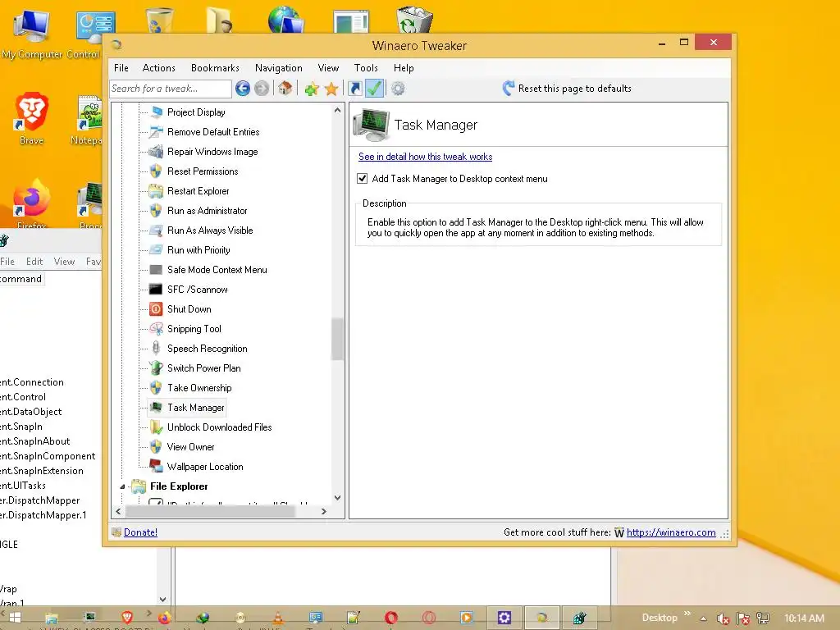Click Reset this page to defaults
840x630 pixels.
[567, 89]
